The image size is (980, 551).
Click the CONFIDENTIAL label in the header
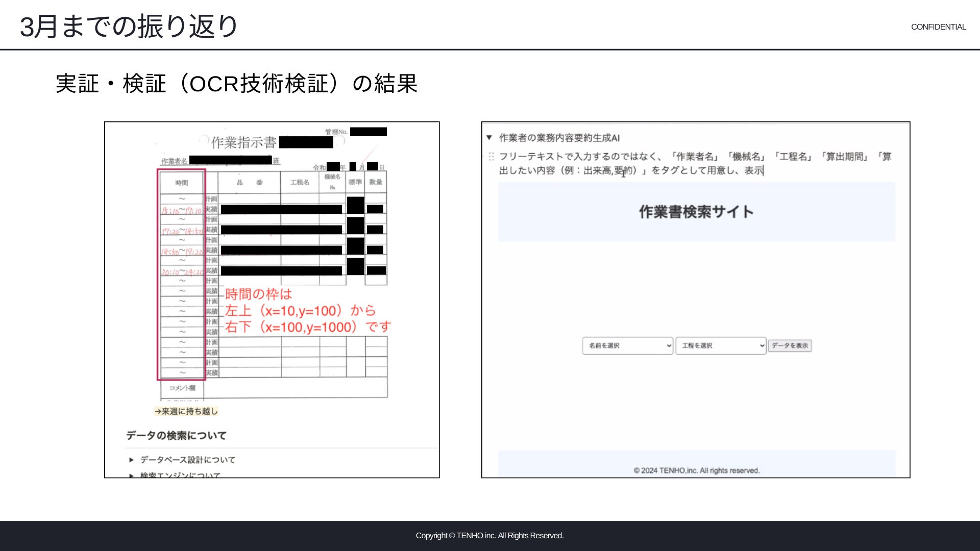click(x=938, y=27)
